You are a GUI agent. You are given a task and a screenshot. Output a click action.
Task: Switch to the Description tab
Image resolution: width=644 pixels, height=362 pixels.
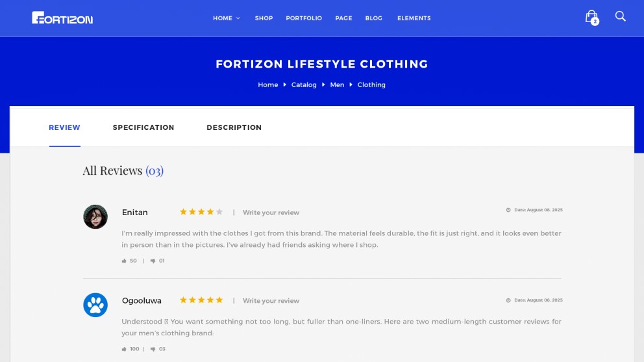point(234,127)
